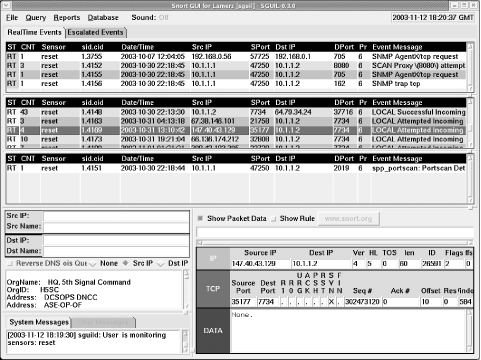Screen dimensions: 481x360
Task: Click the packet DATA pane scrollbar
Action: tap(469, 330)
